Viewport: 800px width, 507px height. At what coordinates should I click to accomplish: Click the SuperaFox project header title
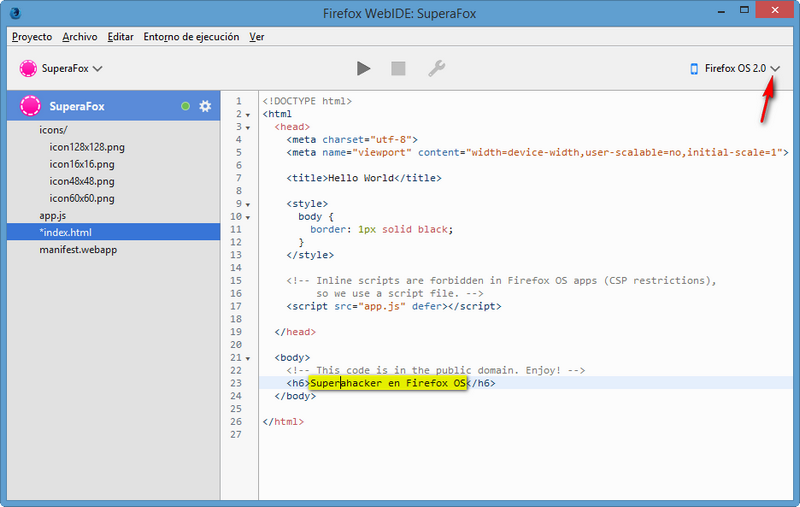(77, 106)
